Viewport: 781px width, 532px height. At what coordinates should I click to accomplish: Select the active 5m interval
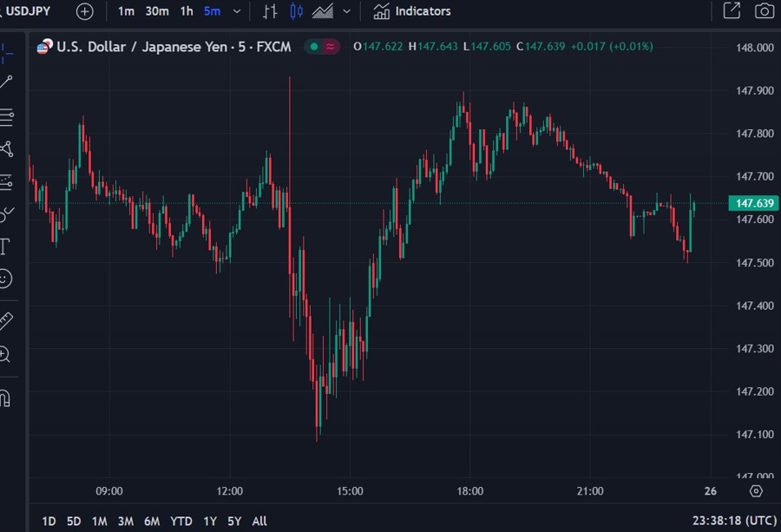[x=213, y=11]
